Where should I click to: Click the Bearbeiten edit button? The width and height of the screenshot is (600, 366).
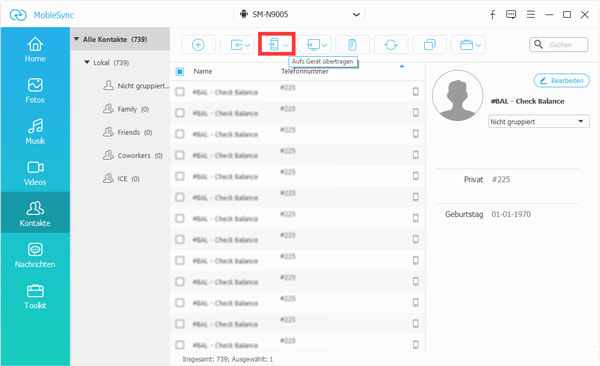coord(561,80)
